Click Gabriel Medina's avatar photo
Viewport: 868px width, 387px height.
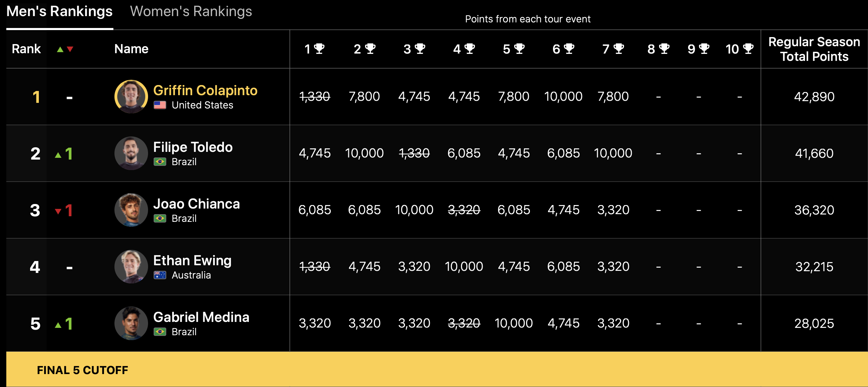click(x=131, y=323)
